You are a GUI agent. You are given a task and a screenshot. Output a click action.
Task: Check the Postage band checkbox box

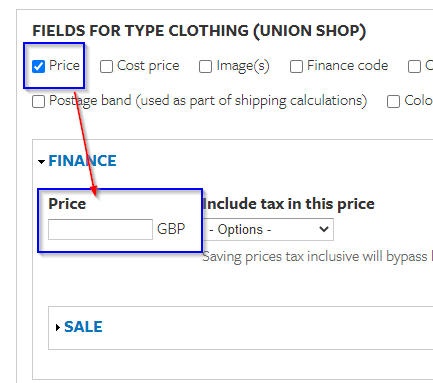point(38,101)
